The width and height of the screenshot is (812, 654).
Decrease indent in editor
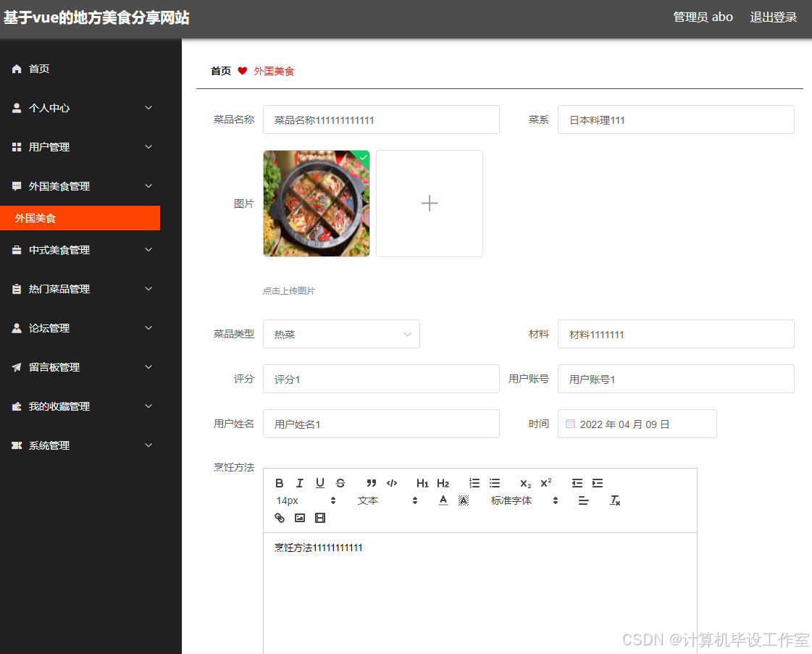(x=577, y=483)
